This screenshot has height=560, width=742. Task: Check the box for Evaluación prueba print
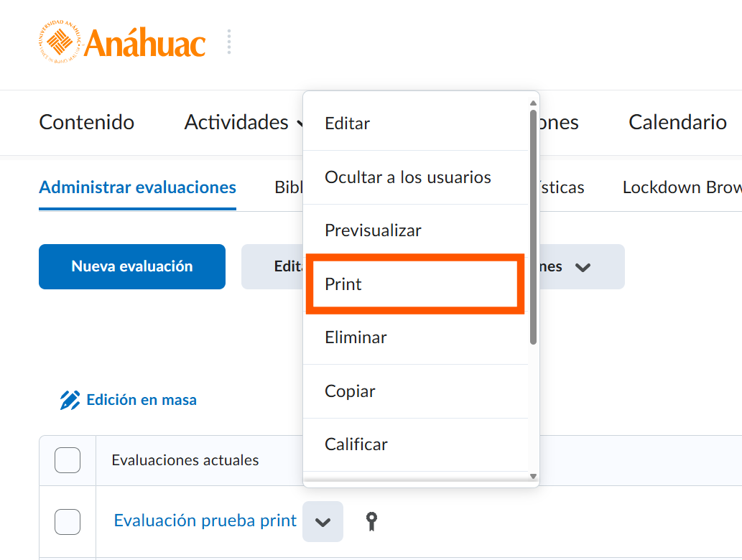tap(68, 522)
